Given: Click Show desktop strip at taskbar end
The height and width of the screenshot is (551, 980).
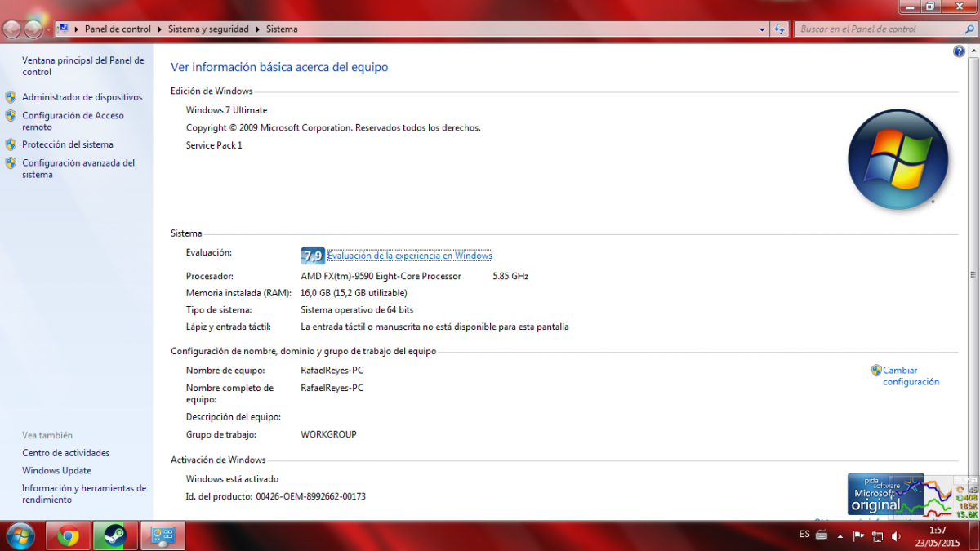Looking at the screenshot, I should (973, 536).
